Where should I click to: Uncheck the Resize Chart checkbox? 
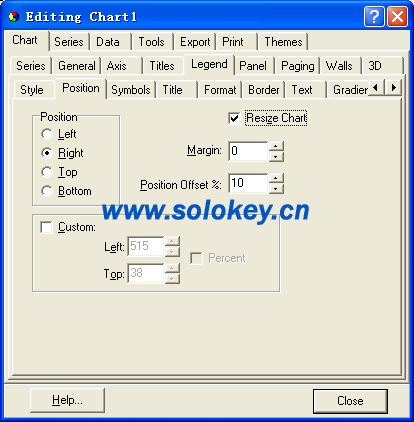click(234, 118)
